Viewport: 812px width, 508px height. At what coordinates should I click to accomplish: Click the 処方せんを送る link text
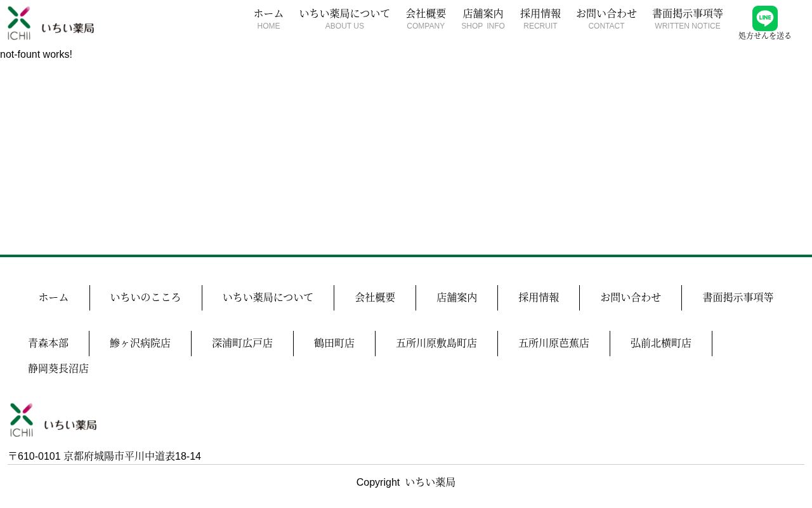point(764,36)
